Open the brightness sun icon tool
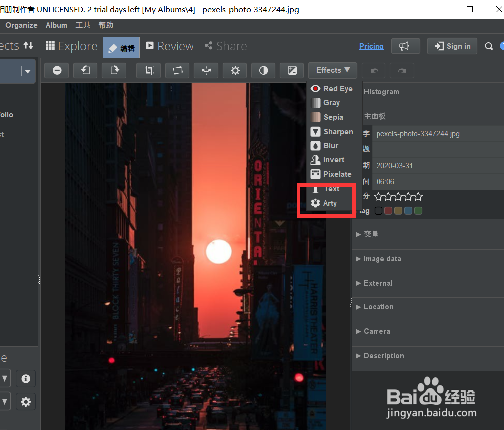504x430 pixels. pos(235,70)
